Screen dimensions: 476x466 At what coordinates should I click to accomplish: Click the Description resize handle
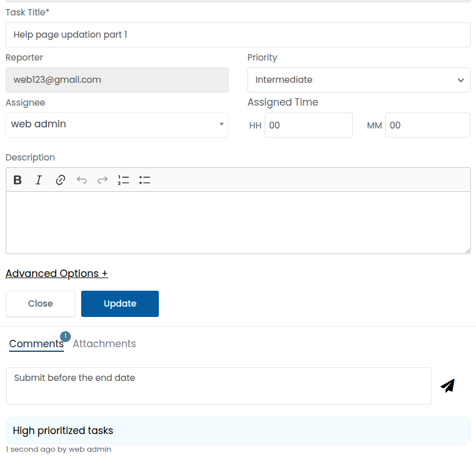pos(467,251)
